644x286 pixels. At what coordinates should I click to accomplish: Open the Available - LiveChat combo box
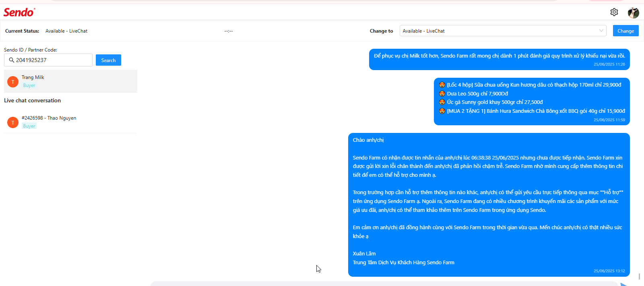(503, 31)
